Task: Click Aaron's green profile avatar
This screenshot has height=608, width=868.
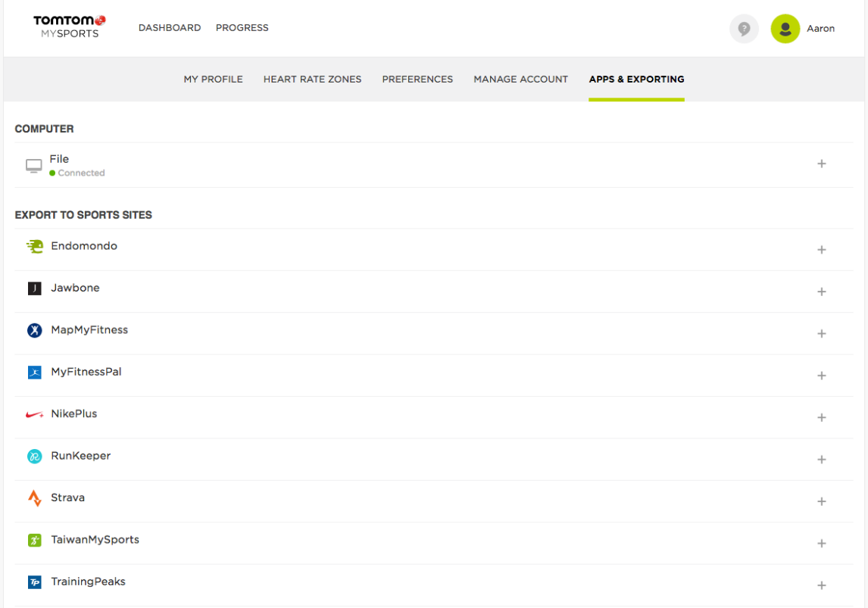Action: click(785, 28)
